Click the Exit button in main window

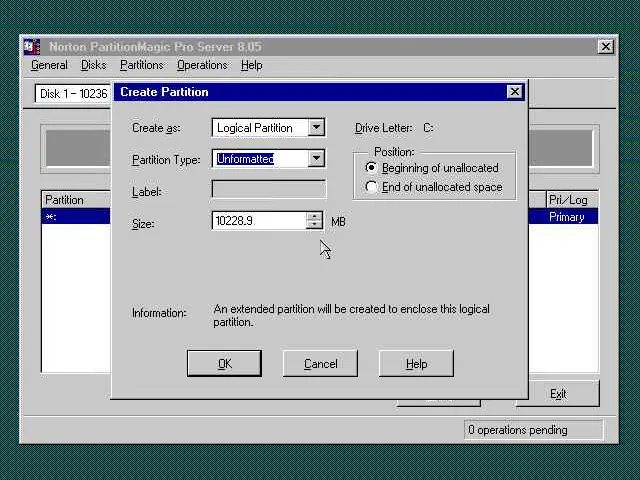point(558,393)
